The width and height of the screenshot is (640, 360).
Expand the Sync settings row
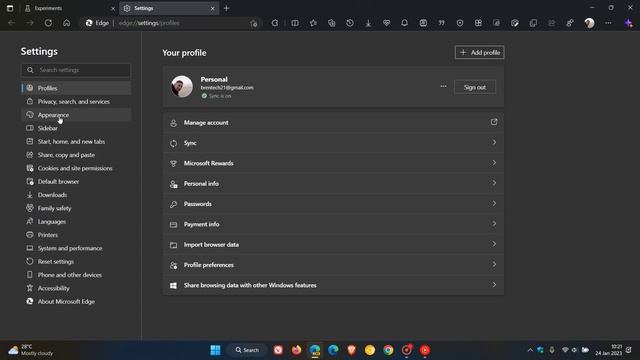[333, 143]
